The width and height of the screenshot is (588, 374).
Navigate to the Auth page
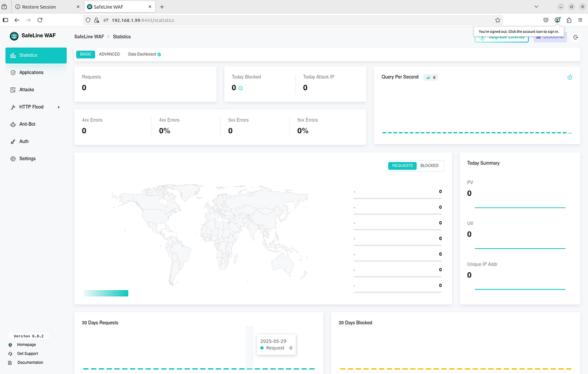point(36,141)
